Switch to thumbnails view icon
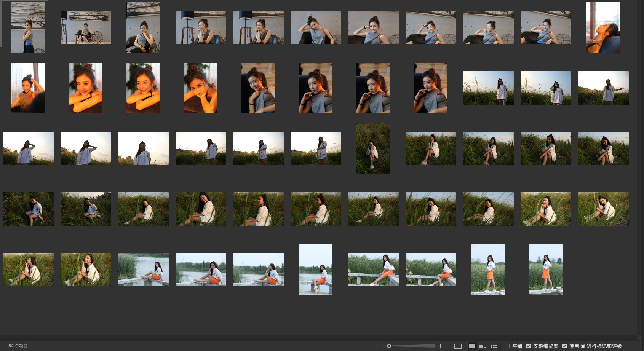 [472, 346]
